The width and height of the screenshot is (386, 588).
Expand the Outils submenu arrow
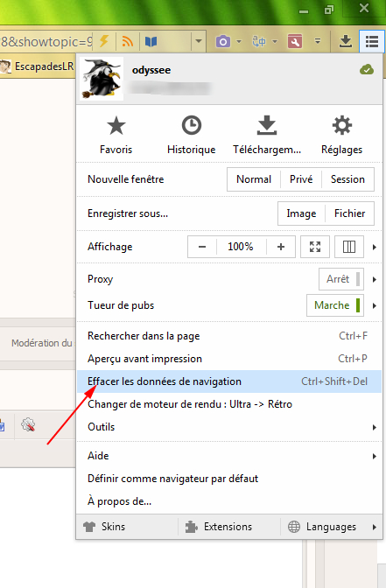point(374,427)
